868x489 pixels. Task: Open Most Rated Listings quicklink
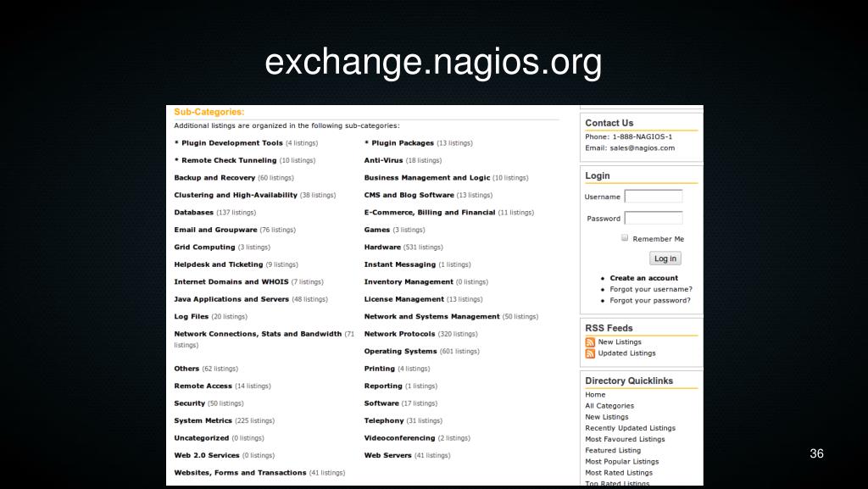click(619, 472)
